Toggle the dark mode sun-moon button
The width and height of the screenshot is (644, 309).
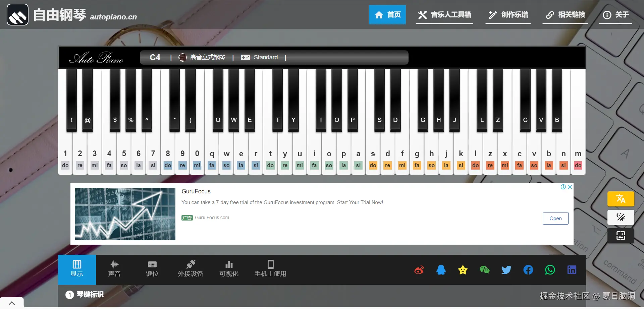click(x=621, y=217)
